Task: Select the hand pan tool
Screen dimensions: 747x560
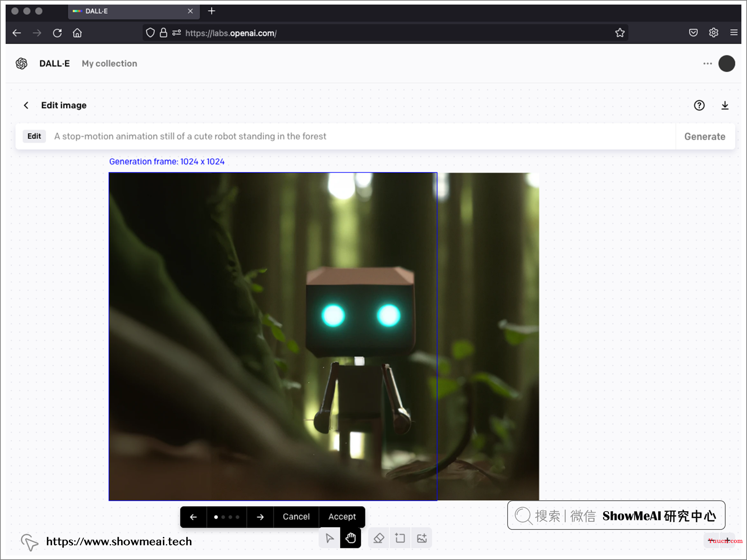Action: (x=350, y=538)
